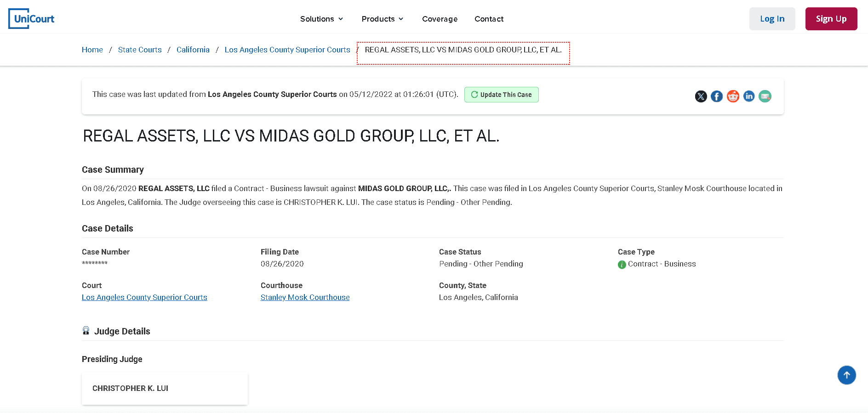Click the scroll-to-top arrow button
The width and height of the screenshot is (868, 413).
846,375
